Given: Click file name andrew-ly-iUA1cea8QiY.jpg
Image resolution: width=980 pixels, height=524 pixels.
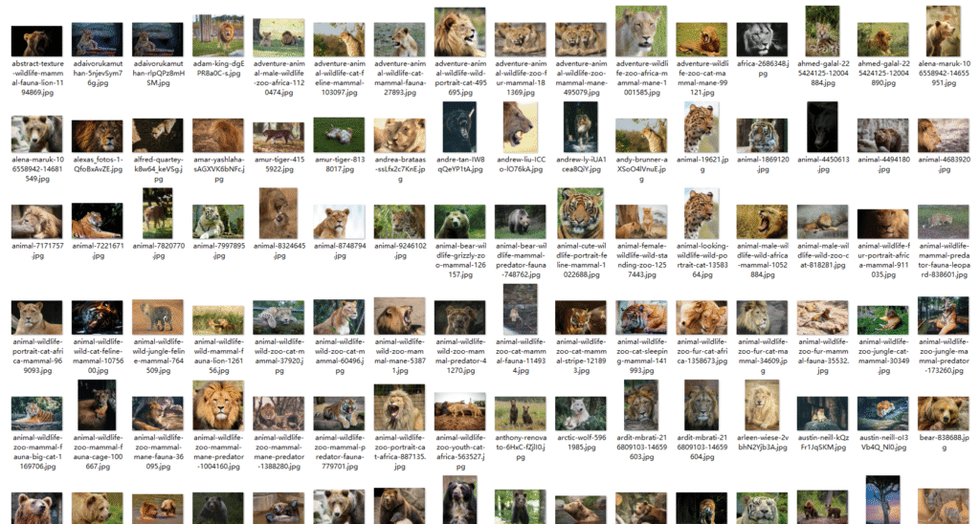Looking at the screenshot, I should pyautogui.click(x=581, y=164).
